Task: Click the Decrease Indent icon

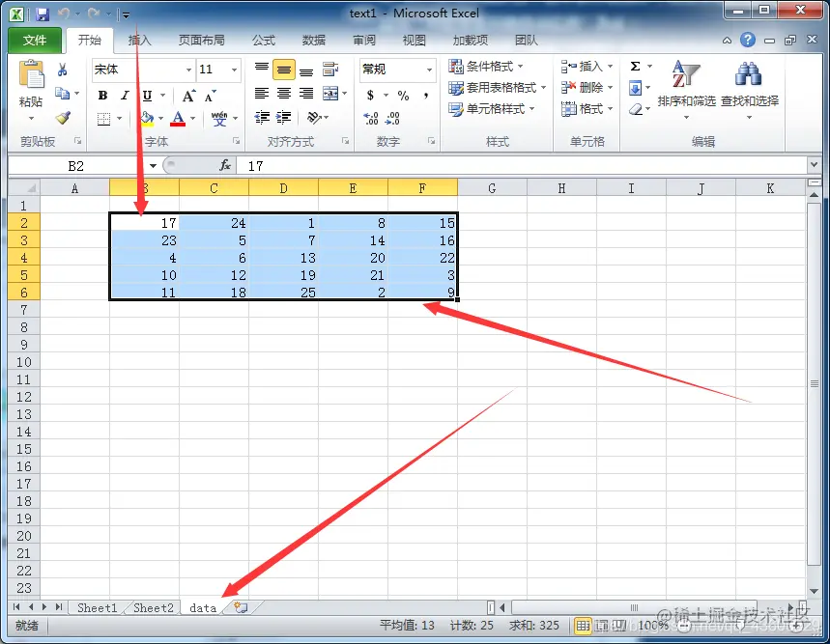Action: [262, 118]
